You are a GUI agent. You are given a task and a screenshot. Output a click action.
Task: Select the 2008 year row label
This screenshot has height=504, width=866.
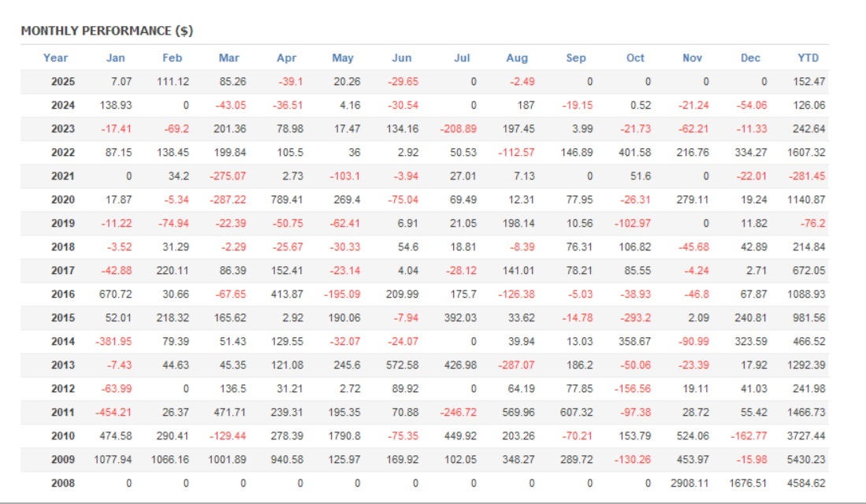(x=63, y=483)
